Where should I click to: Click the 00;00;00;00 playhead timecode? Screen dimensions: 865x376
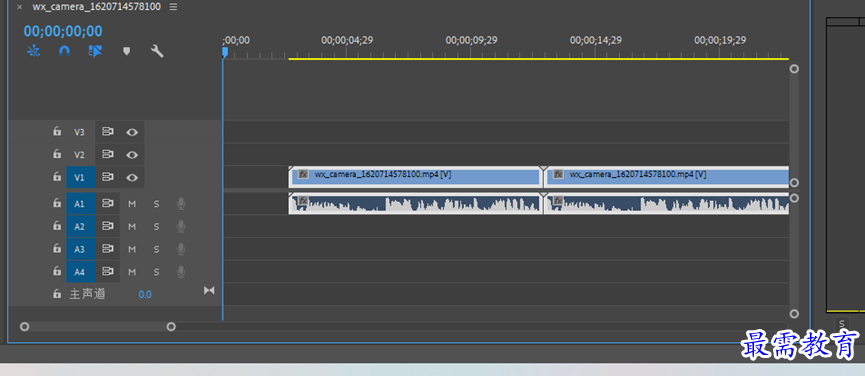pos(63,31)
